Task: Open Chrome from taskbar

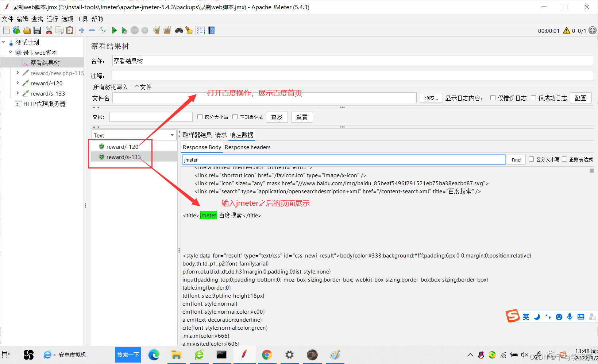Action: [267, 355]
